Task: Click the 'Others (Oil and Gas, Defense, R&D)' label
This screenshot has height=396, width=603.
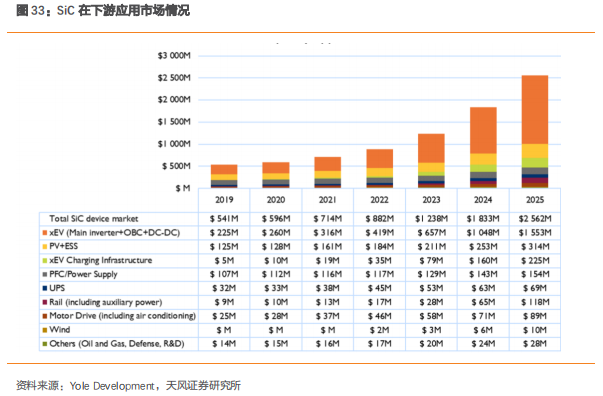Action: coord(117,344)
